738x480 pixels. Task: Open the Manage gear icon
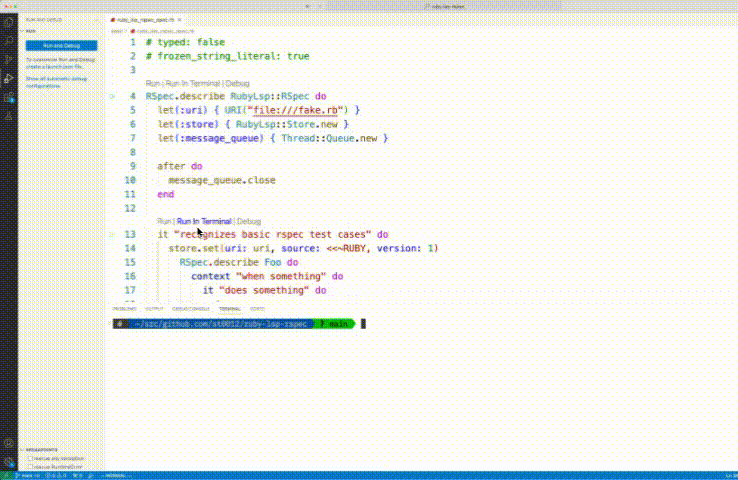10,461
